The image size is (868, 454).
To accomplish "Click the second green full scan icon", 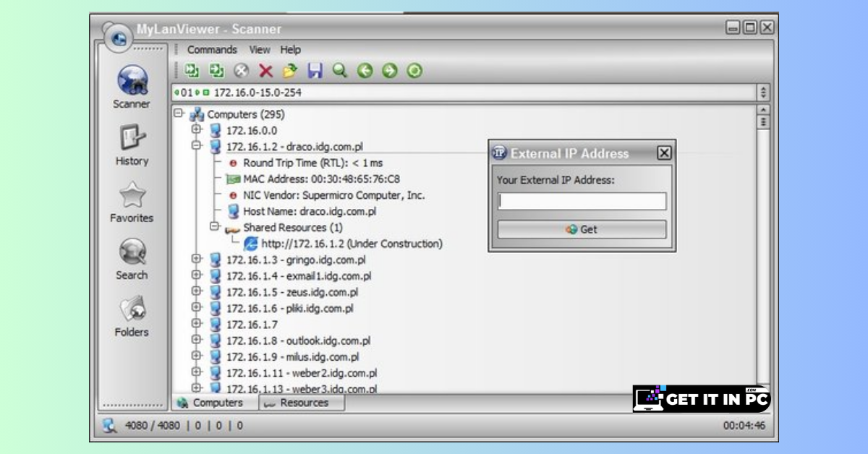I will [x=216, y=70].
